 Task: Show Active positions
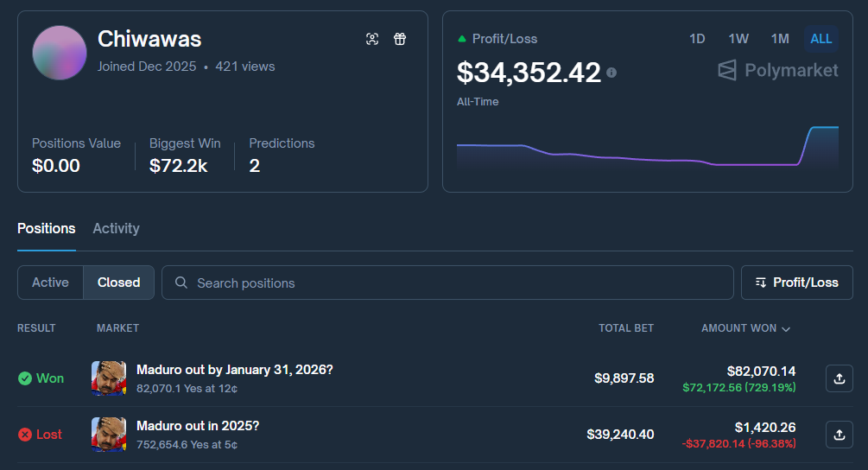(50, 283)
